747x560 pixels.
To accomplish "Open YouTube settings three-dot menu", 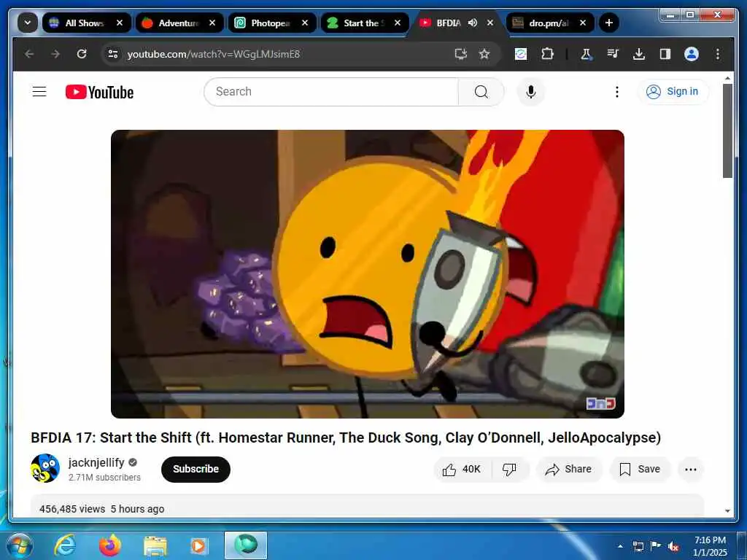I will (x=617, y=91).
